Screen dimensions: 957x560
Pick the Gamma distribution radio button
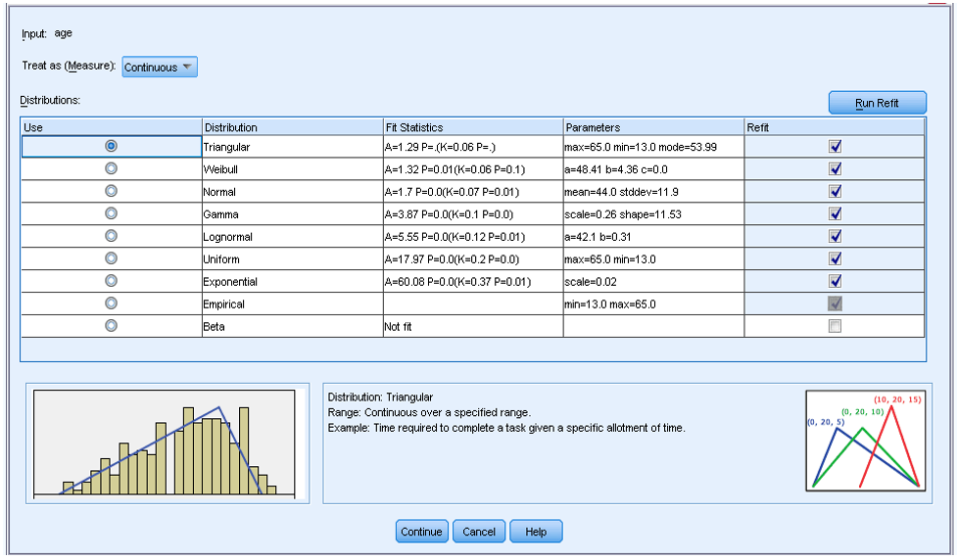coord(111,214)
